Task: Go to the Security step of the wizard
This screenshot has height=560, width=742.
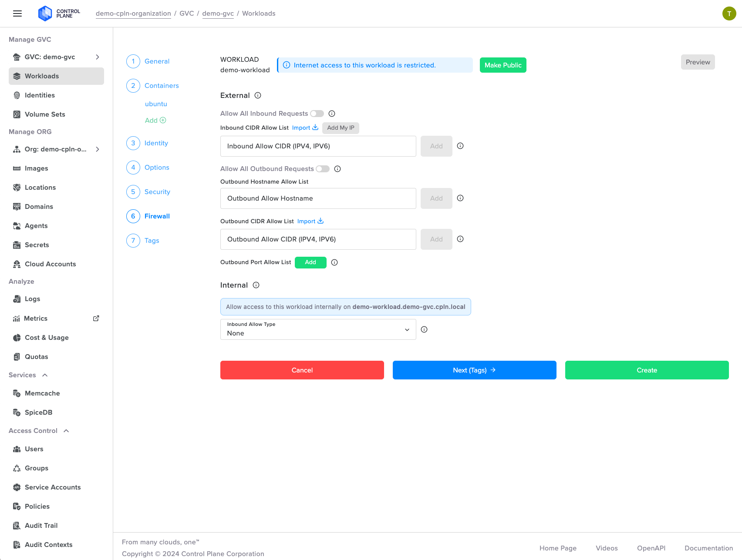Action: (157, 192)
